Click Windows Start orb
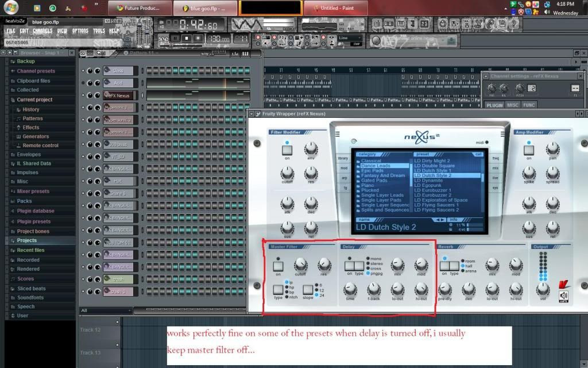 coord(10,7)
